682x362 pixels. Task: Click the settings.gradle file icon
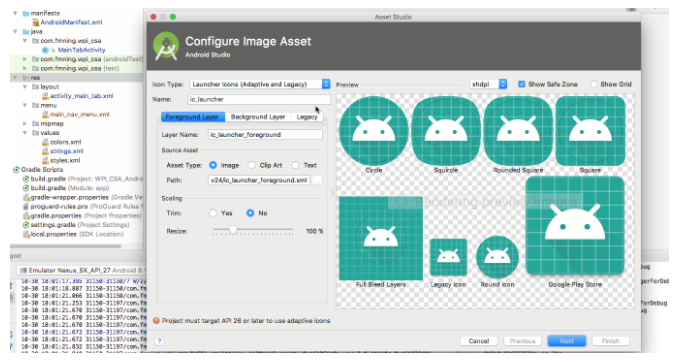pyautogui.click(x=26, y=225)
